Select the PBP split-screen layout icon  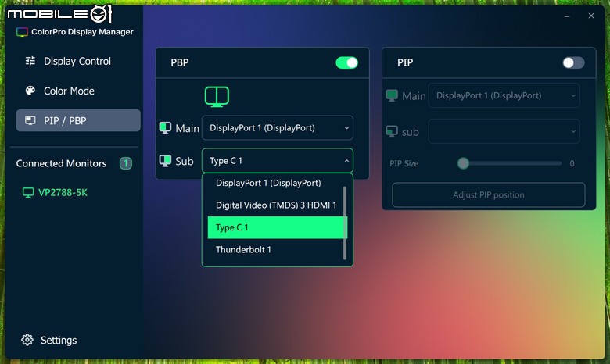(x=217, y=96)
